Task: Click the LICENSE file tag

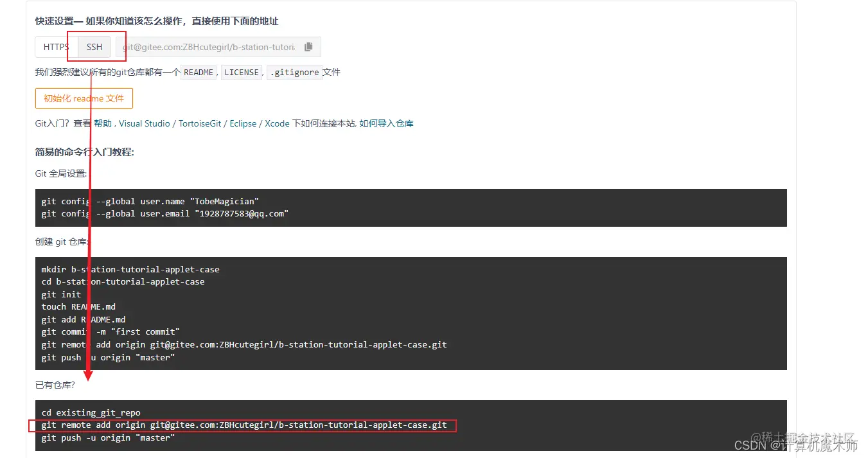Action: pos(242,73)
